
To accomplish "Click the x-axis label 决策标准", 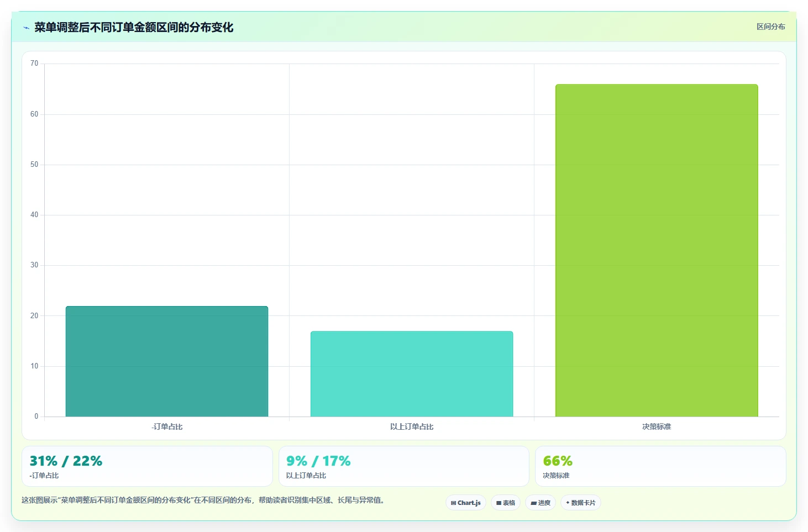I will 657,426.
